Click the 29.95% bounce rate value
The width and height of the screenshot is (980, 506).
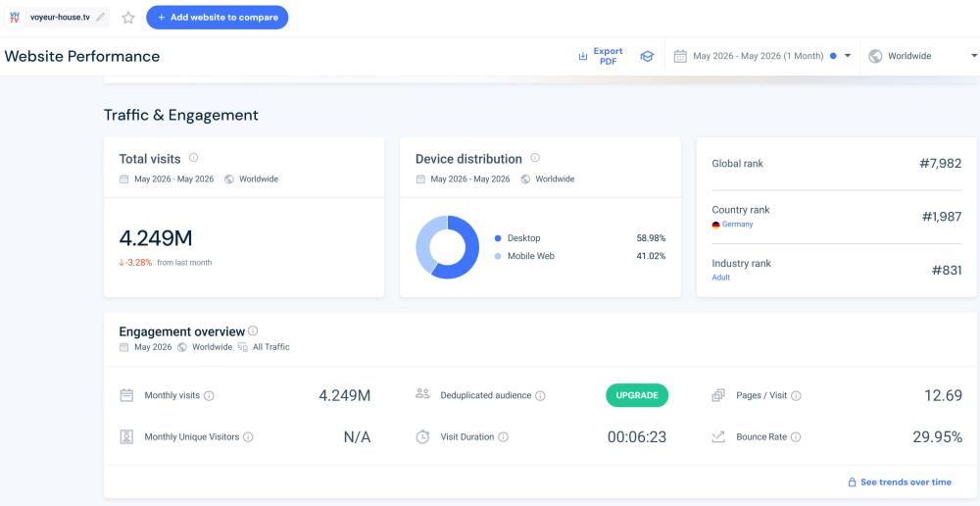(x=938, y=437)
